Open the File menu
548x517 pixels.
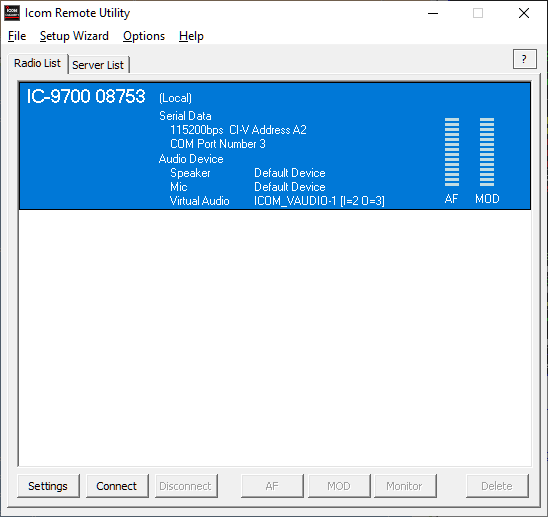coord(17,36)
